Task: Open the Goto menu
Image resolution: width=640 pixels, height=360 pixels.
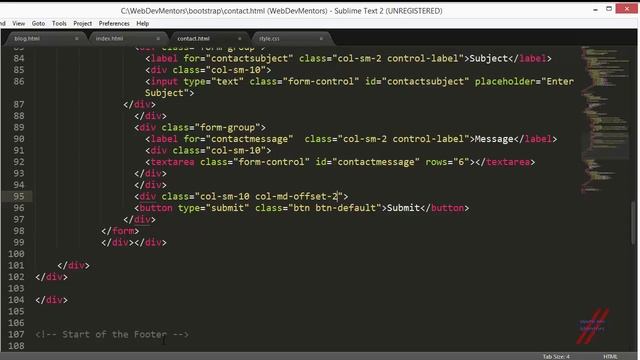Action: click(38, 24)
